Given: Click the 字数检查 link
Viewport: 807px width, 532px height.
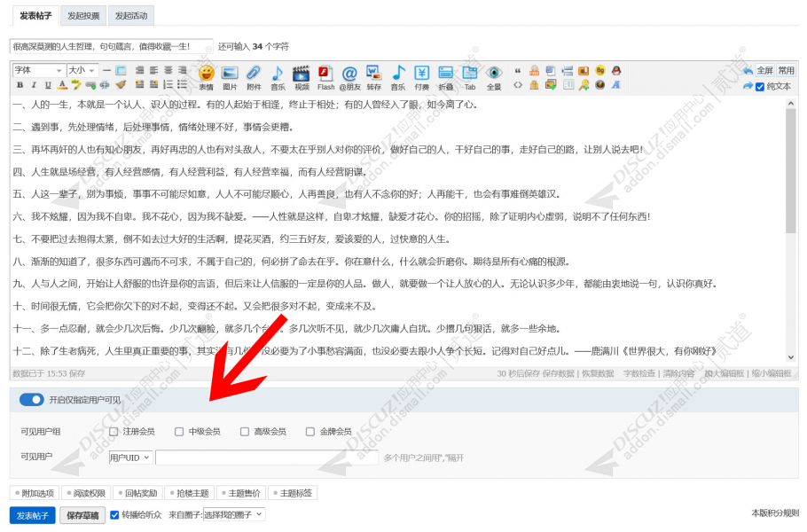Looking at the screenshot, I should point(639,373).
